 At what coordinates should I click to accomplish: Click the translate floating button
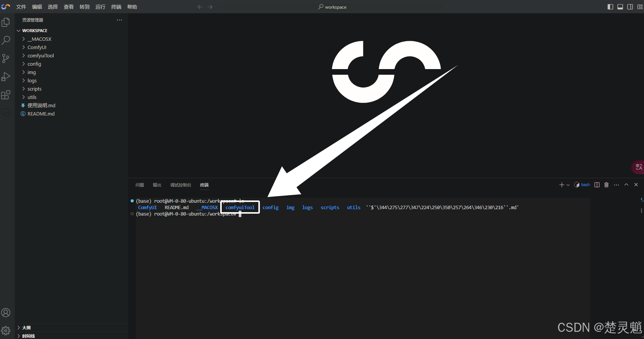(638, 167)
